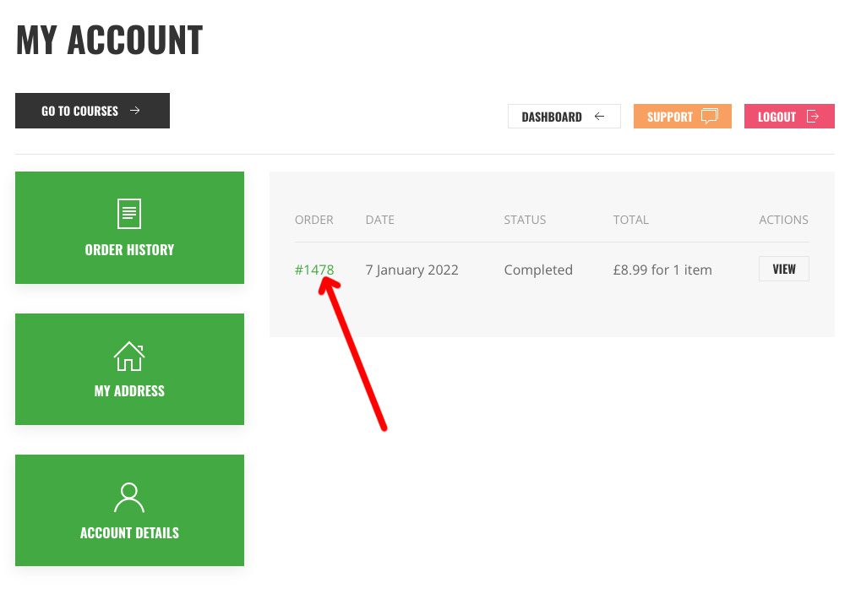Screen dimensions: 861x616
Task: Click the Completed status text
Action: point(538,270)
